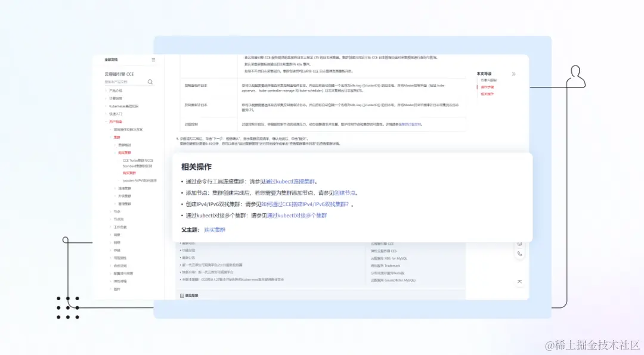Click the search magnifier icon in the sidebar
This screenshot has height=355, width=644.
[150, 82]
